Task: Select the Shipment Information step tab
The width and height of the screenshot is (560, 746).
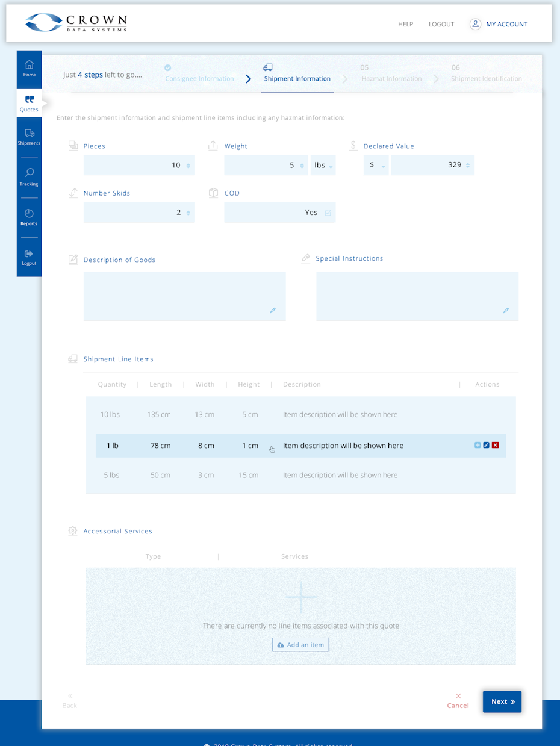Action: point(297,78)
